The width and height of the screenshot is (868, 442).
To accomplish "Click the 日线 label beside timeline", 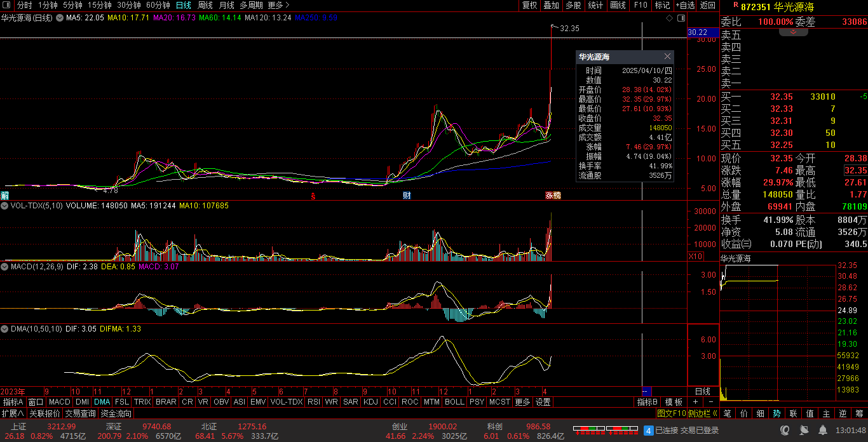I will point(703,391).
